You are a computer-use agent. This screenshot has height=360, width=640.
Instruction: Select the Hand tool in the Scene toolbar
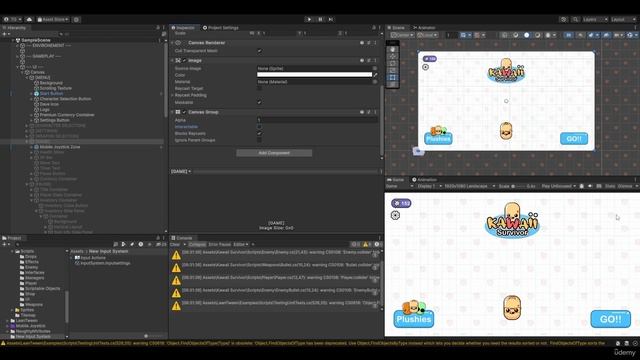393,49
